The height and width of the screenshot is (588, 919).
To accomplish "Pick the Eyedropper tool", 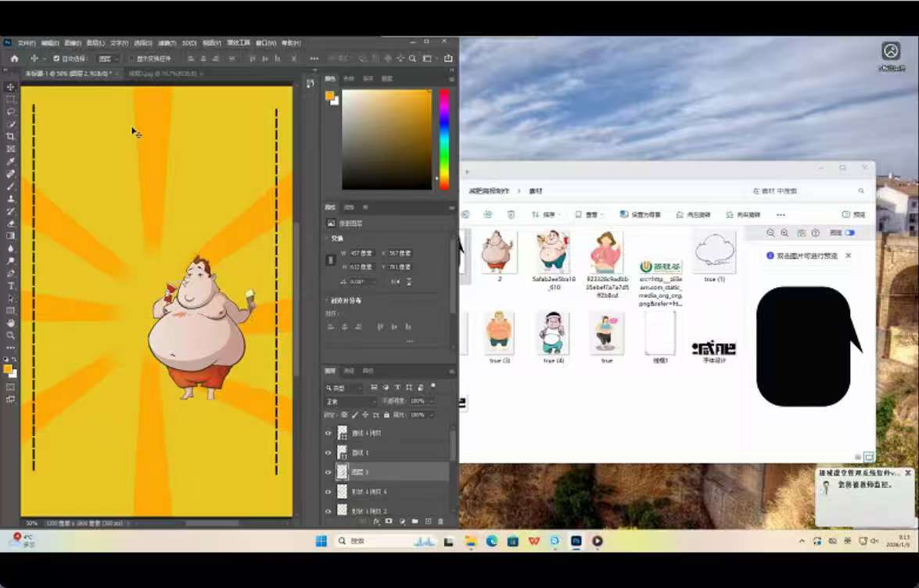I will [x=10, y=161].
